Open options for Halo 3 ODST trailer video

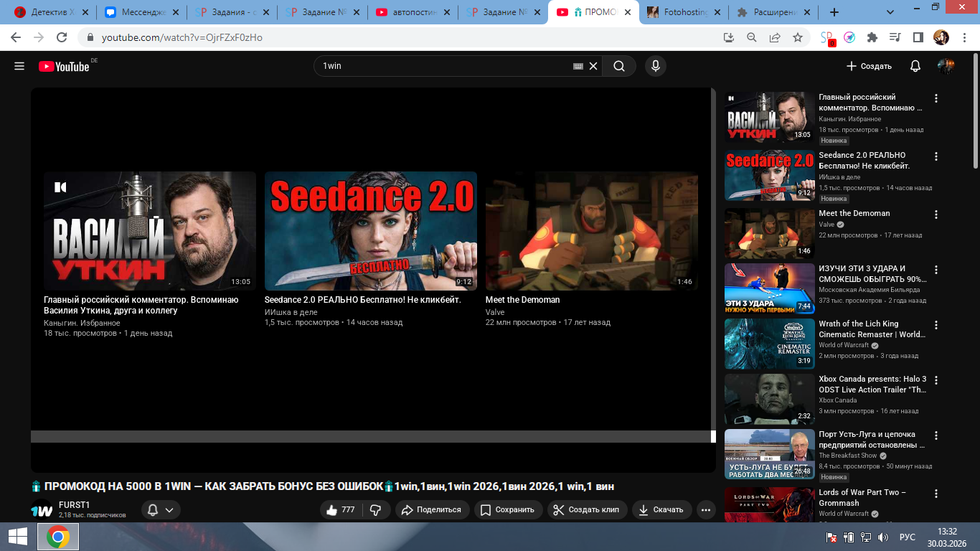(x=936, y=380)
